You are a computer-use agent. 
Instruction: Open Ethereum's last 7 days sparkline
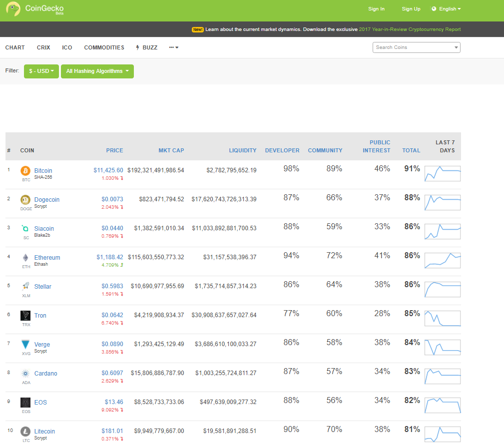coord(443,260)
